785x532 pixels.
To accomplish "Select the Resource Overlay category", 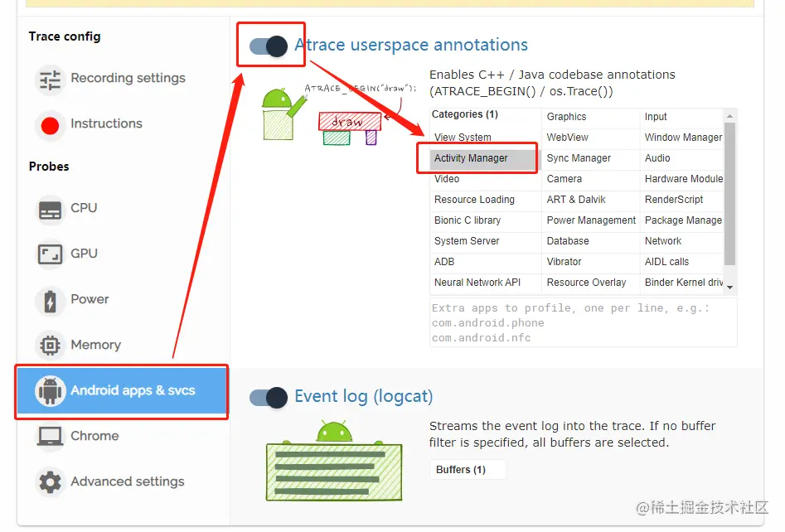I will click(591, 283).
